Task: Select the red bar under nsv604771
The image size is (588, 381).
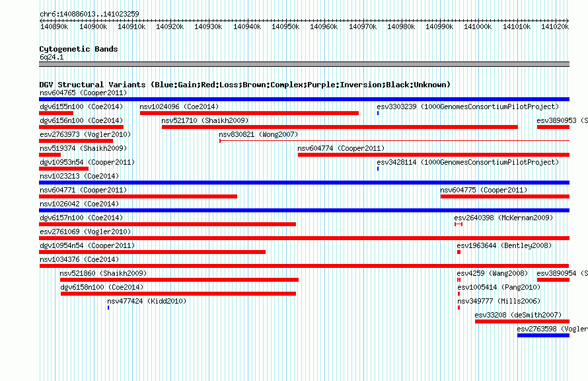Action: [138, 196]
